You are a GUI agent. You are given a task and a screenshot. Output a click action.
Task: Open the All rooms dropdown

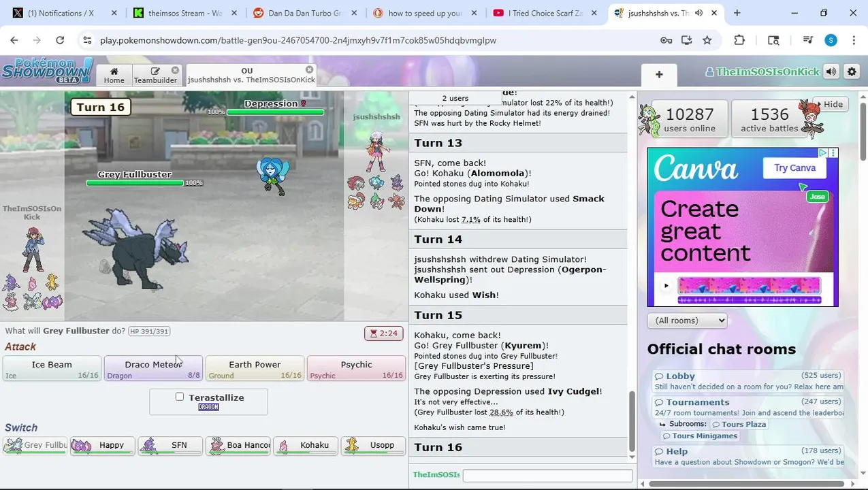[687, 321]
